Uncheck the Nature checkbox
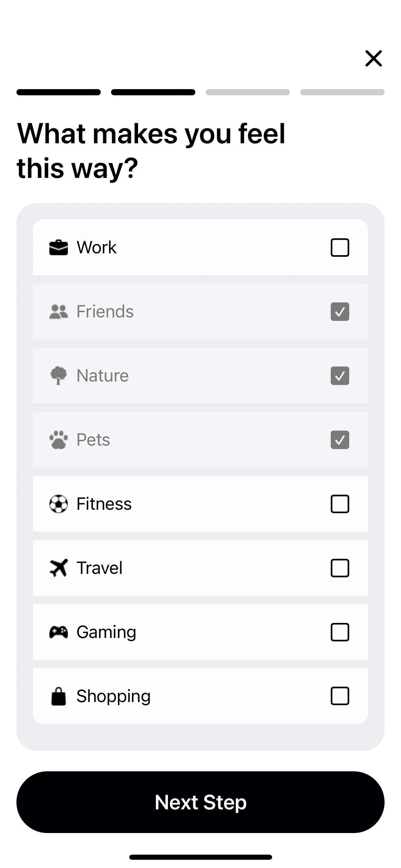 (340, 376)
